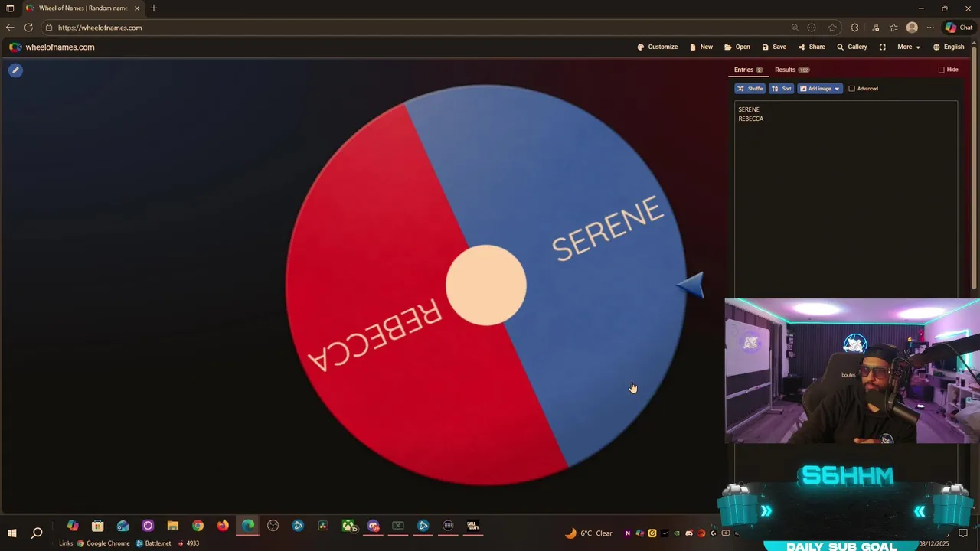Click the Battle.net link in Links bar
Screen dimensions: 980x551
(x=153, y=543)
